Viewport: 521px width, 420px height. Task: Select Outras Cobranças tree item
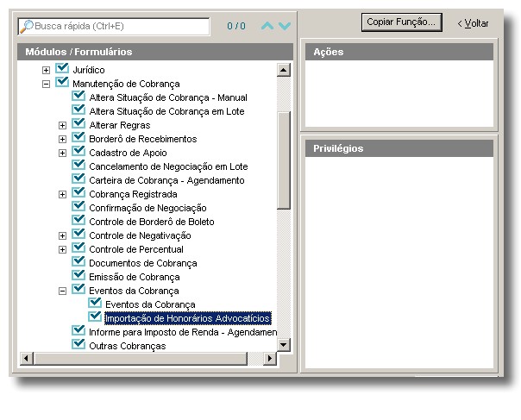128,346
